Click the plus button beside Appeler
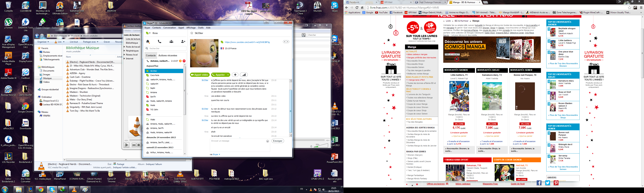Screen dimensions: 644x193 (x=235, y=75)
